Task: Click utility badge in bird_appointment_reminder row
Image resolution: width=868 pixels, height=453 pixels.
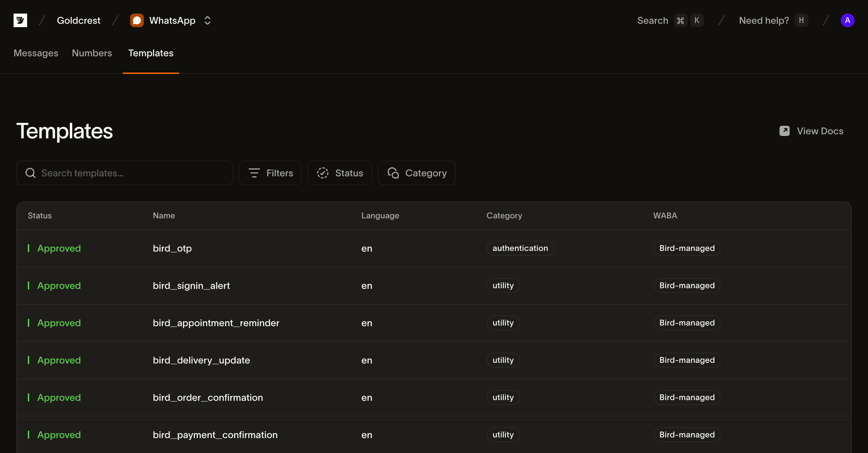Action: tap(503, 323)
